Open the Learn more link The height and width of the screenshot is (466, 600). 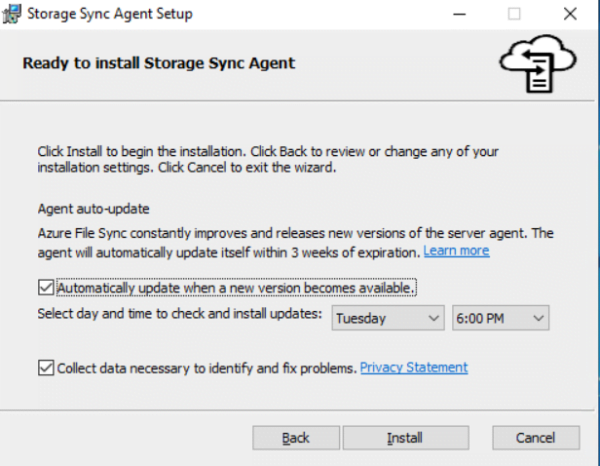(456, 251)
